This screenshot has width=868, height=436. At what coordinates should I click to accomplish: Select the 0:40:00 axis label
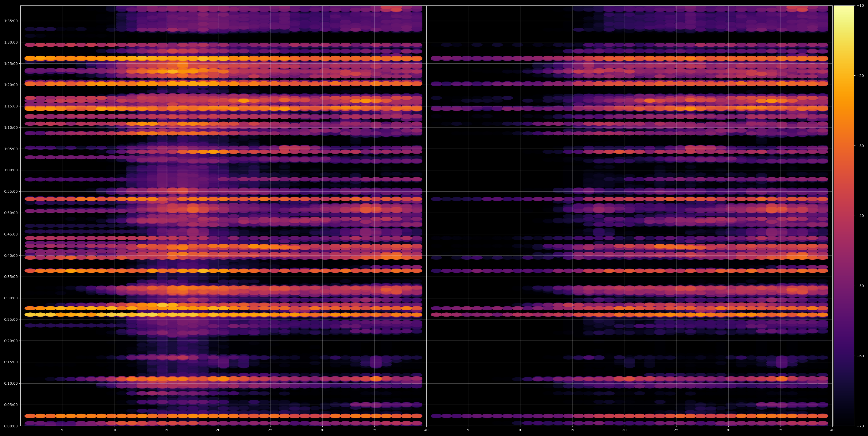11,256
